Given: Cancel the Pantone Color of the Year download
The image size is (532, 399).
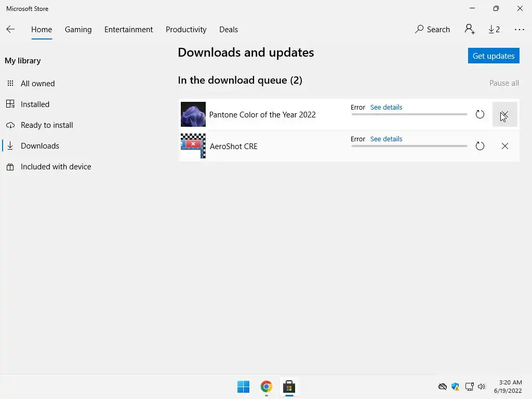Looking at the screenshot, I should point(504,114).
